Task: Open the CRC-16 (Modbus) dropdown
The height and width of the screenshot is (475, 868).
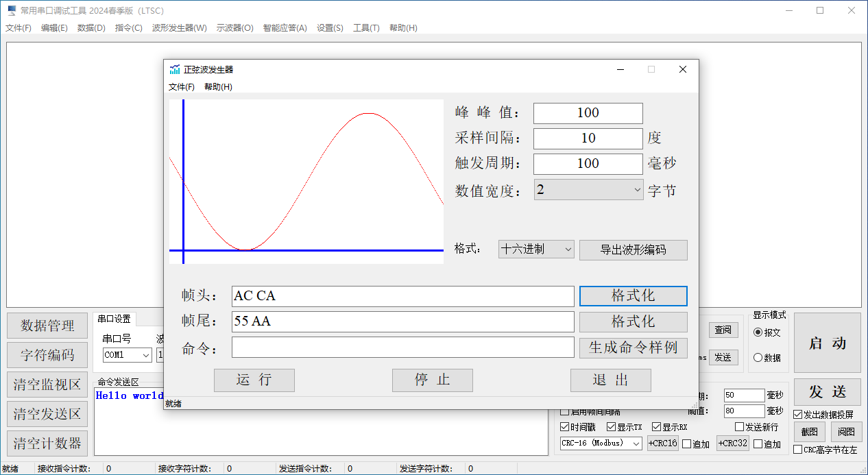Action: click(601, 443)
